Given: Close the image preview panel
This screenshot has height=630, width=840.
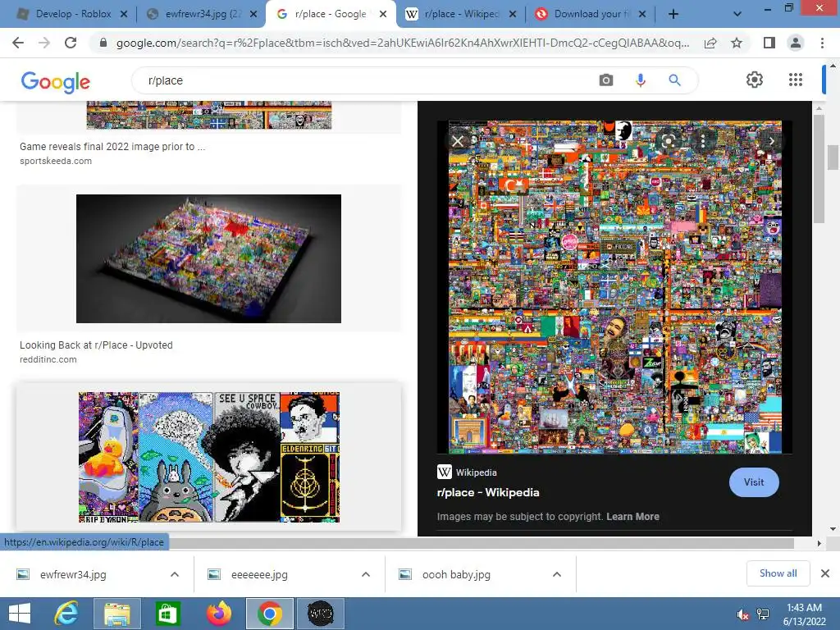Looking at the screenshot, I should [x=458, y=141].
